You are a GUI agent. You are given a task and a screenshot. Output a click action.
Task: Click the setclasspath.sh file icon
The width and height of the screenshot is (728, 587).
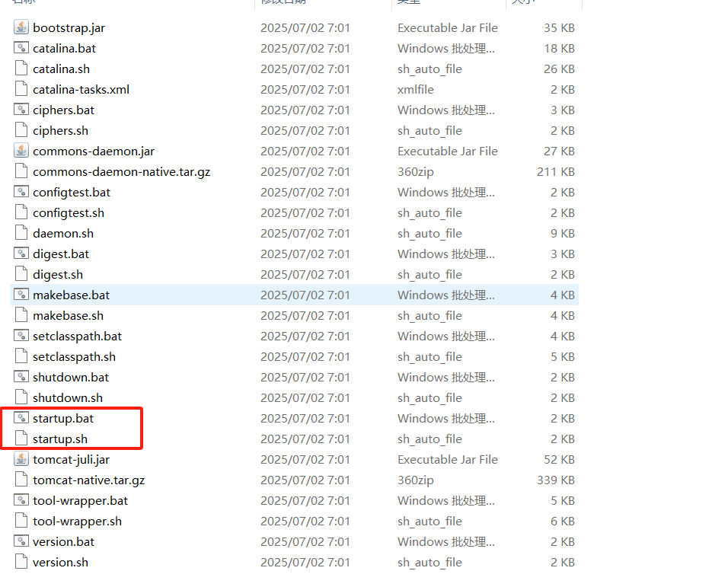coord(21,356)
